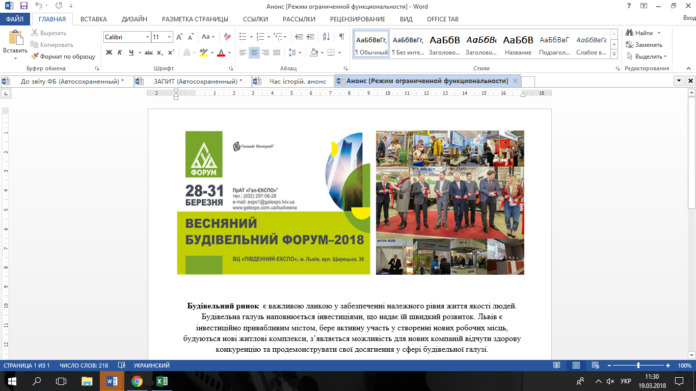Viewport: 696px width, 391px height.
Task: Increase paragraph indent
Action: (x=310, y=37)
